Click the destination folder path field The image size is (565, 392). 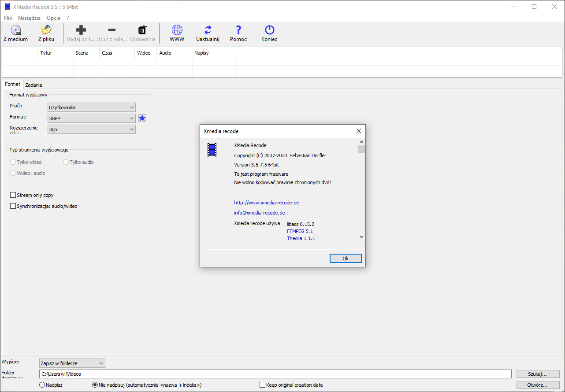point(275,374)
